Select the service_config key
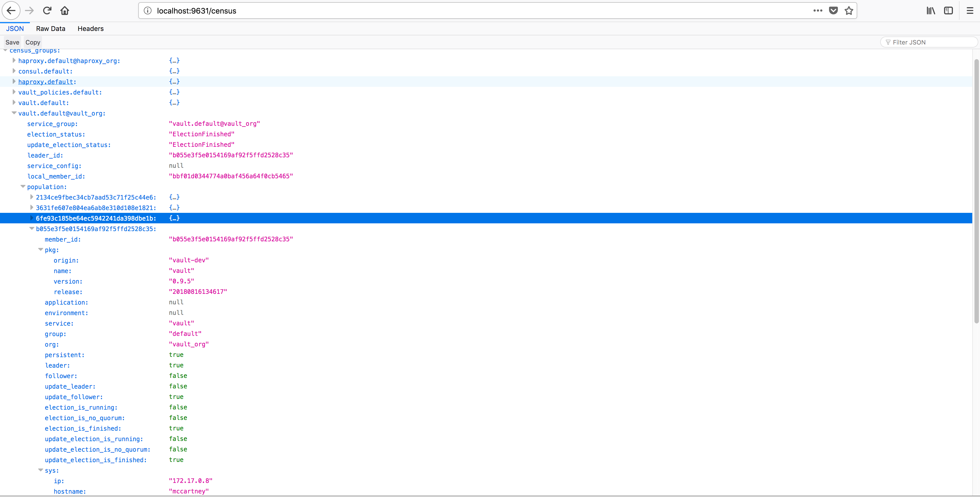The image size is (980, 497). point(54,166)
